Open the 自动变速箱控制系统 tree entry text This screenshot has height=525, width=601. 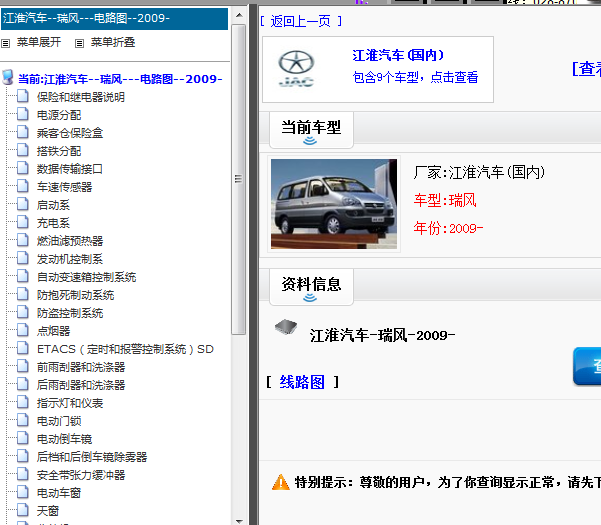(x=87, y=277)
